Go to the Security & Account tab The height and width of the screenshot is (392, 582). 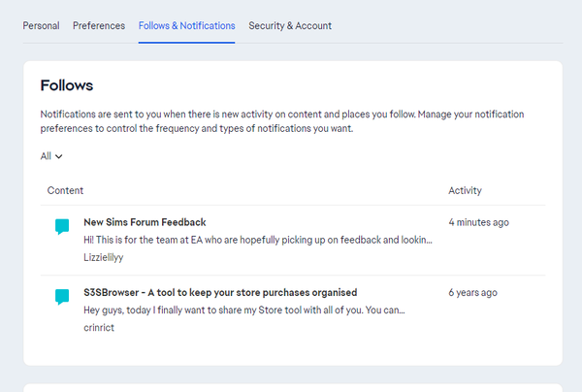coord(290,25)
